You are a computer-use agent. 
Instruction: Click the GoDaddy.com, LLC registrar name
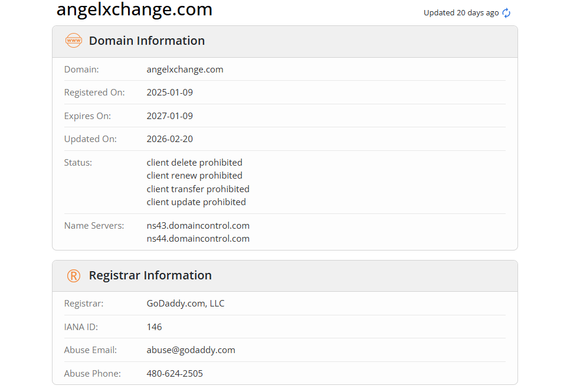point(185,304)
